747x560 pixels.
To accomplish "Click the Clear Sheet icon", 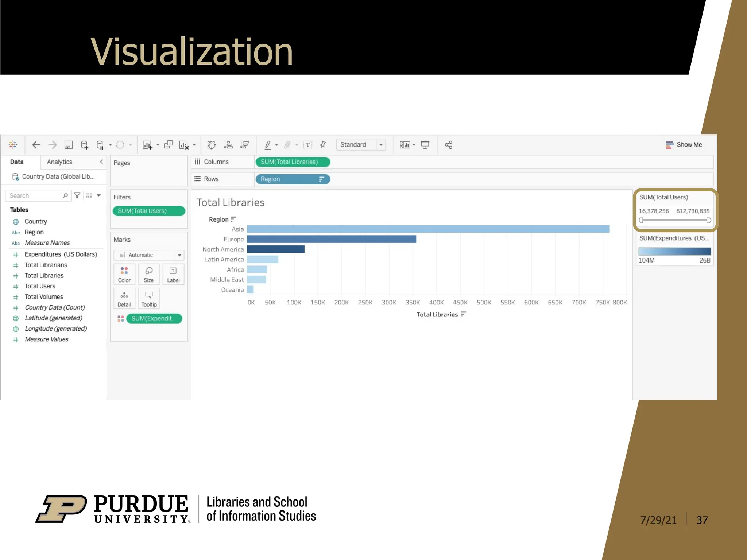I will pyautogui.click(x=184, y=145).
